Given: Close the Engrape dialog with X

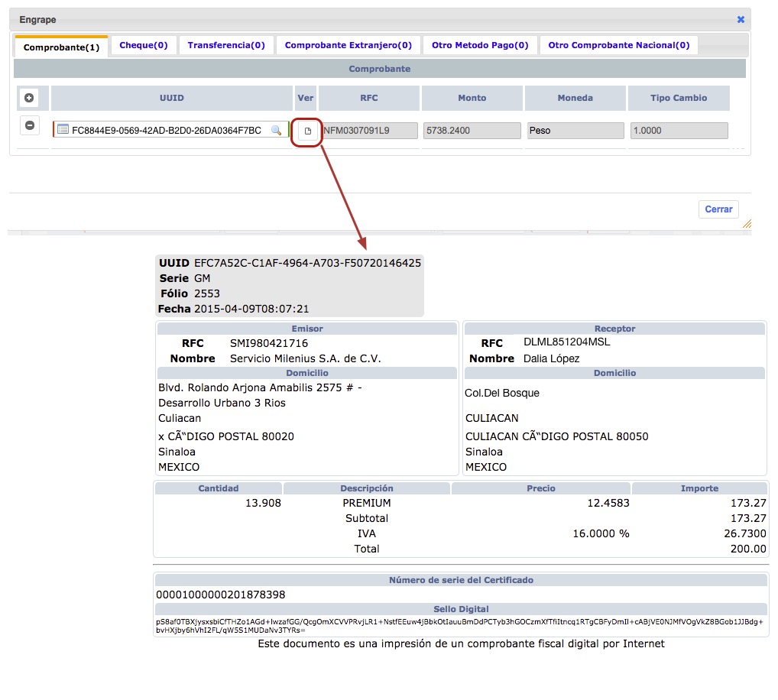Looking at the screenshot, I should coord(741,19).
